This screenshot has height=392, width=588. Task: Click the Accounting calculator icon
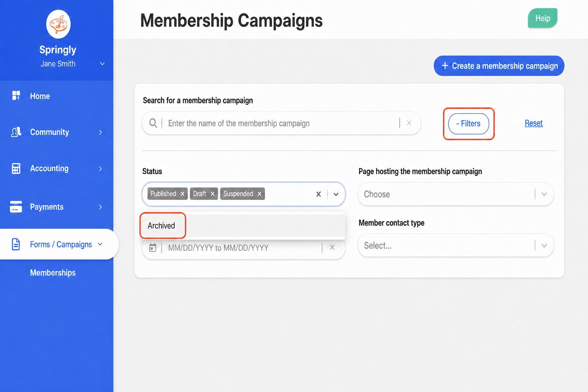coord(16,168)
